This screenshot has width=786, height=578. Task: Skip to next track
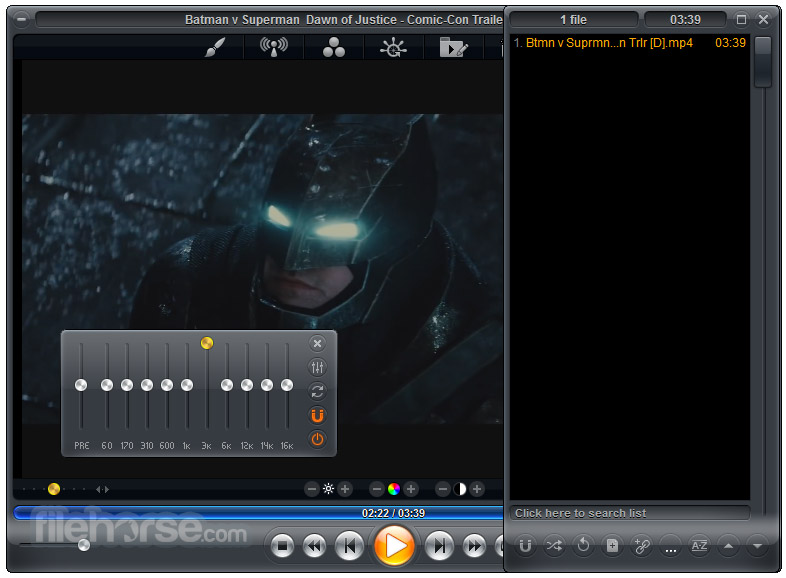(x=439, y=546)
